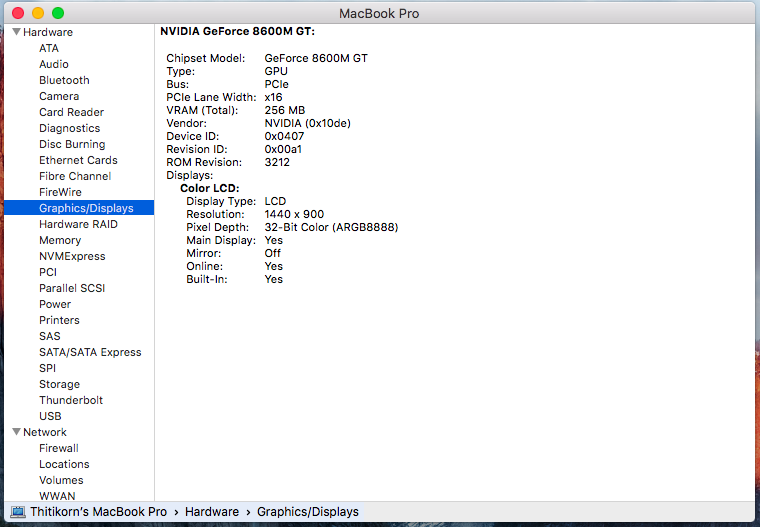
Task: Select Thunderbolt in the sidebar
Action: click(71, 400)
